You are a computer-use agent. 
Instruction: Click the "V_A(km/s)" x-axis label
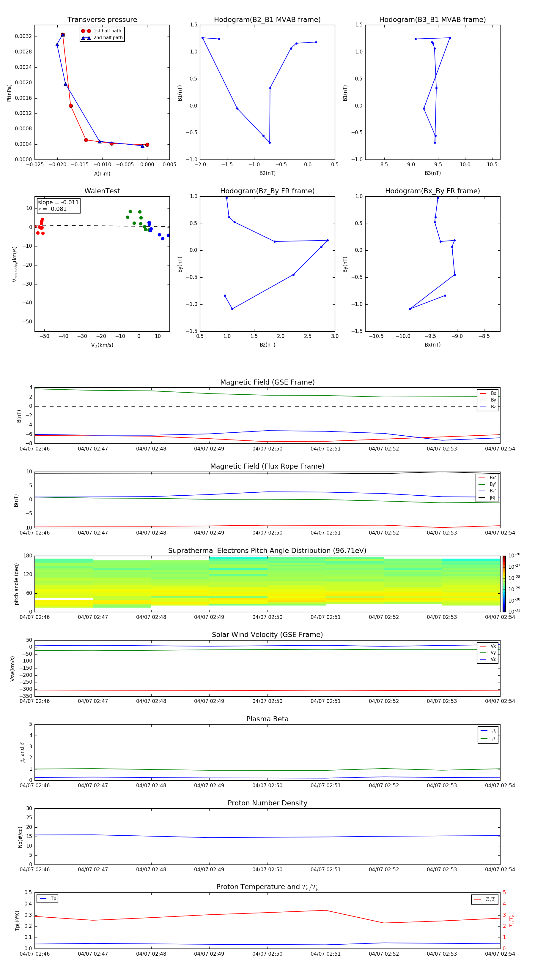[x=102, y=345]
